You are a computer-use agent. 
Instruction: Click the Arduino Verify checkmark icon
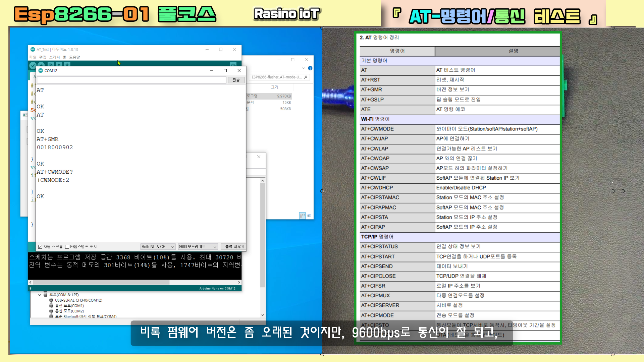(33, 65)
